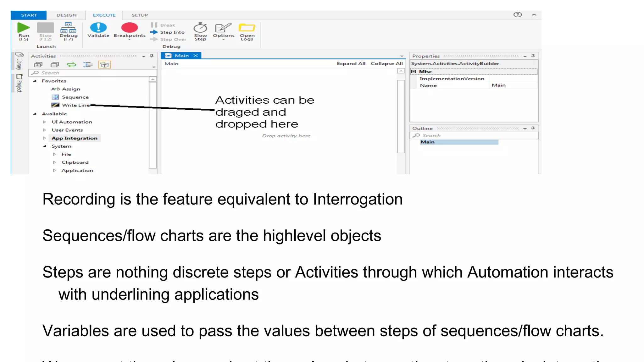Click the Collapse All icon in Activities toolbar
The height and width of the screenshot is (362, 644).
(x=55, y=65)
